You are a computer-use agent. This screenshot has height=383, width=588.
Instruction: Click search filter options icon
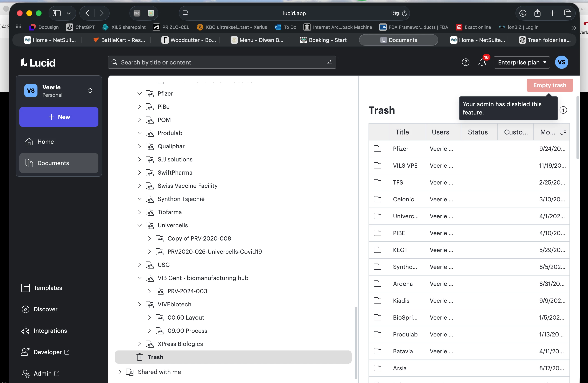(x=329, y=62)
